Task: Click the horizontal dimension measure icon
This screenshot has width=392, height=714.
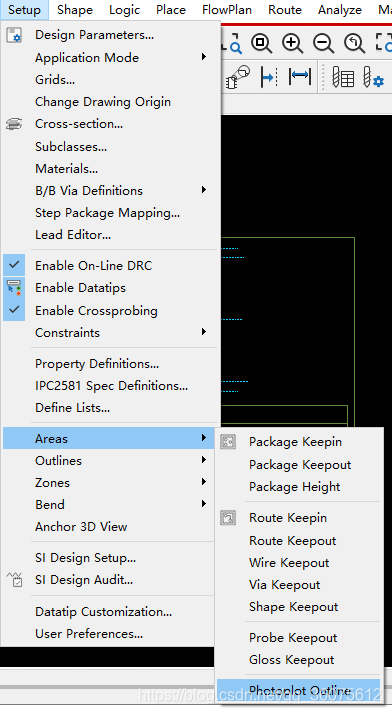Action: (300, 76)
